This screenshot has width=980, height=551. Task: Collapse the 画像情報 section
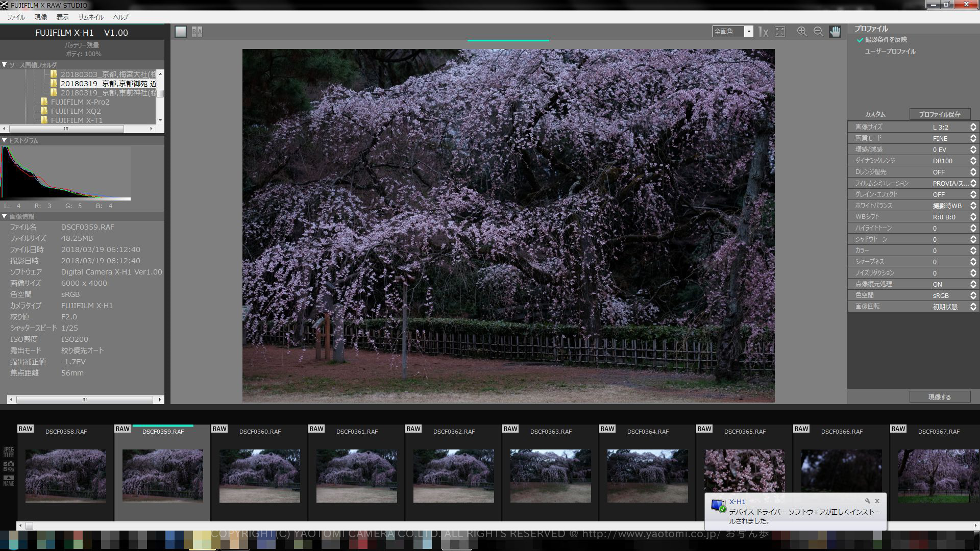(5, 216)
